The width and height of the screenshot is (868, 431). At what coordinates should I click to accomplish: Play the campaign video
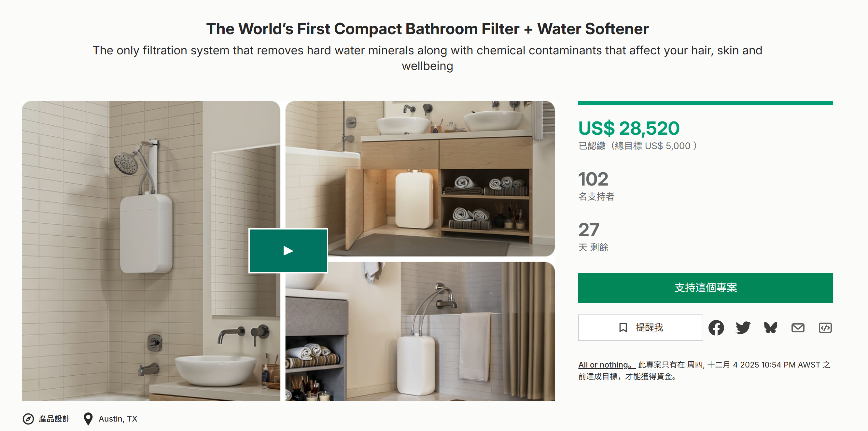tap(288, 251)
